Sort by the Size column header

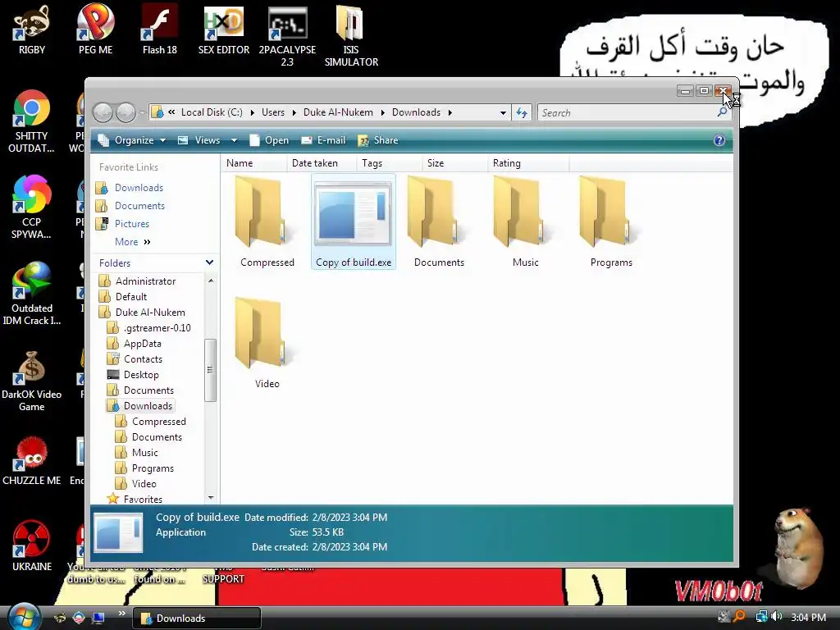(454, 163)
